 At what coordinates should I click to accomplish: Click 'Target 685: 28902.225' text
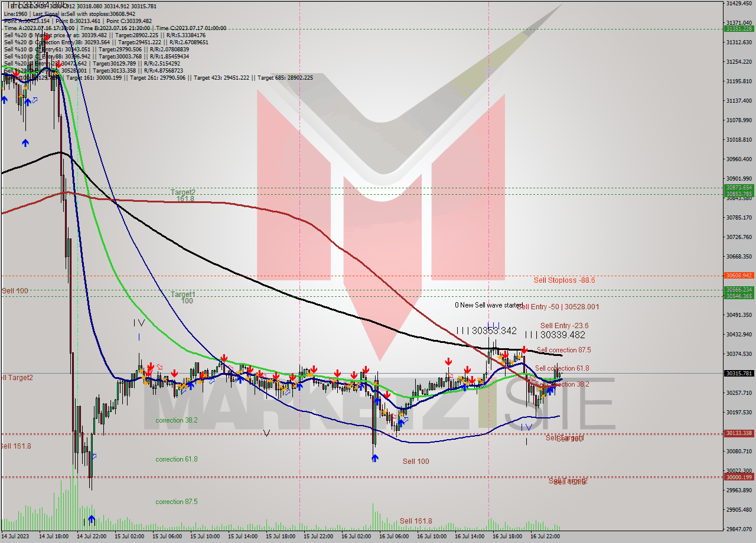click(x=285, y=77)
